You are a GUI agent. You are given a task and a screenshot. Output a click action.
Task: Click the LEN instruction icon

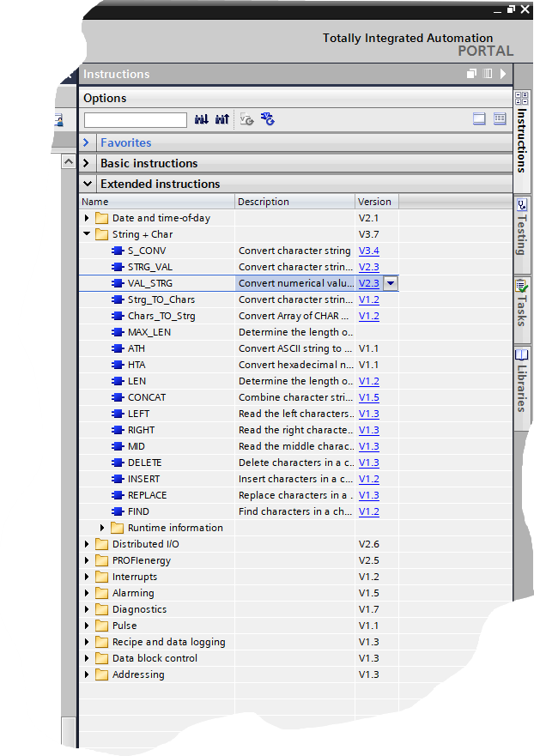pos(118,381)
